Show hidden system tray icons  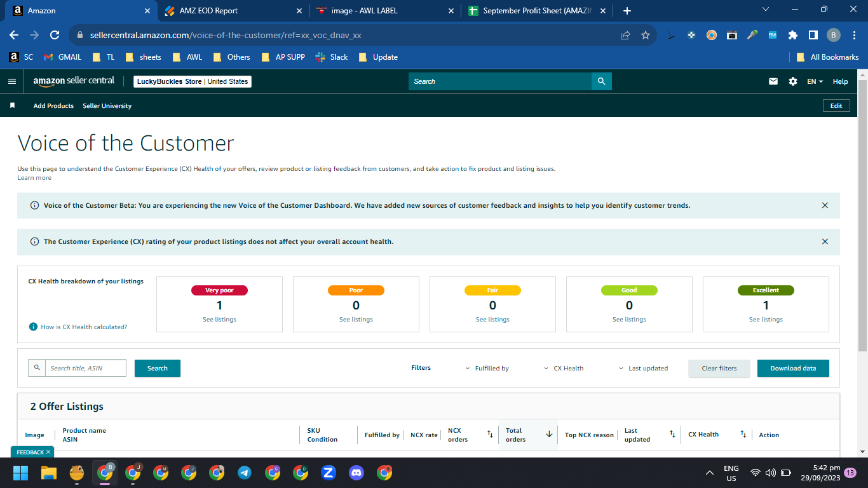(x=710, y=473)
